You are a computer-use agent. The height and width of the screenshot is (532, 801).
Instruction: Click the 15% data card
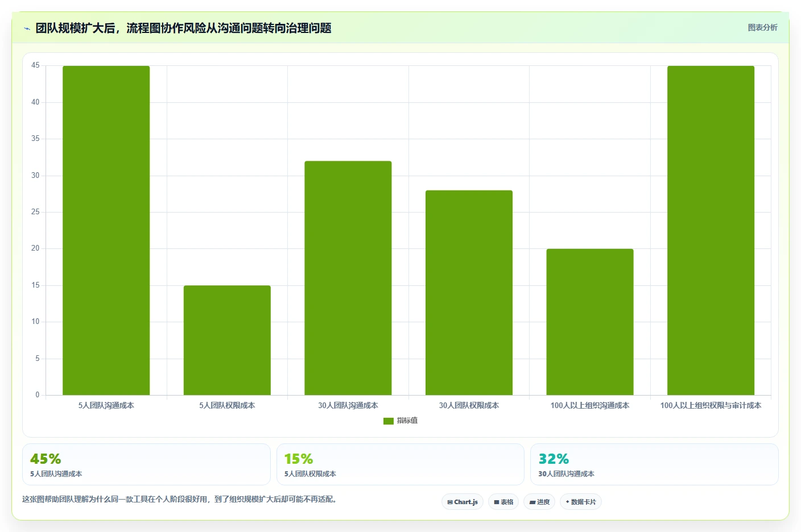400,464
